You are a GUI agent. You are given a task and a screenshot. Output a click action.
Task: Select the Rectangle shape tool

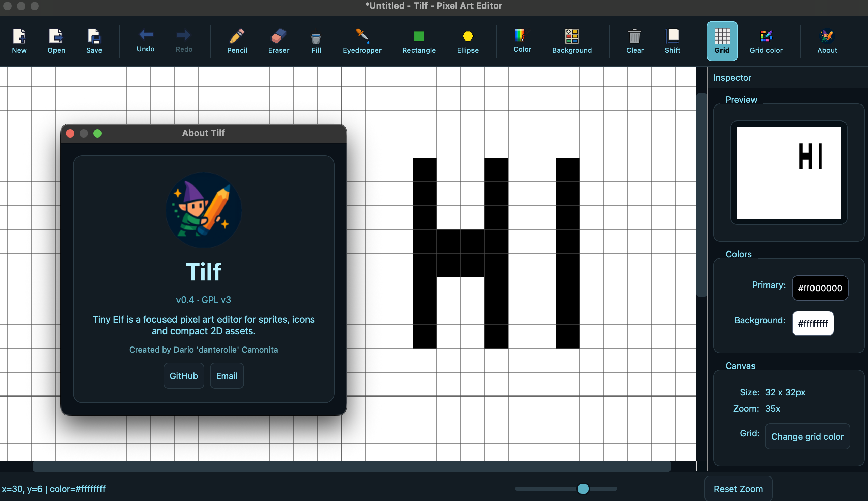pyautogui.click(x=419, y=41)
